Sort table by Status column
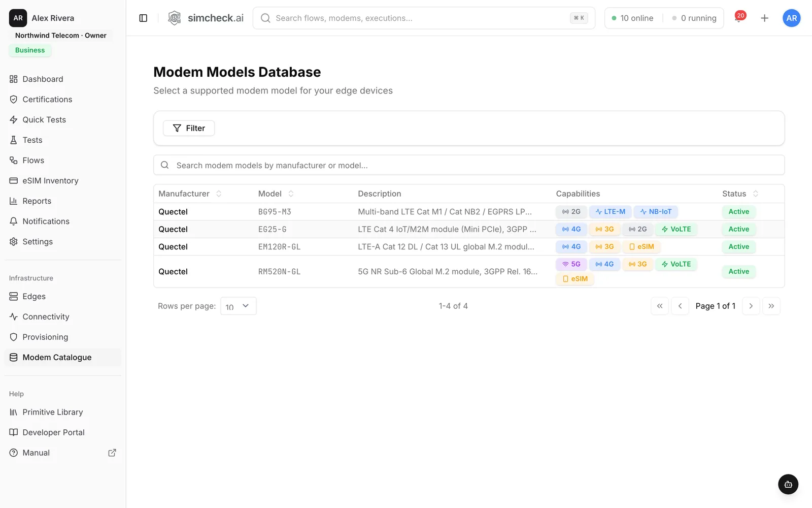 tap(740, 194)
